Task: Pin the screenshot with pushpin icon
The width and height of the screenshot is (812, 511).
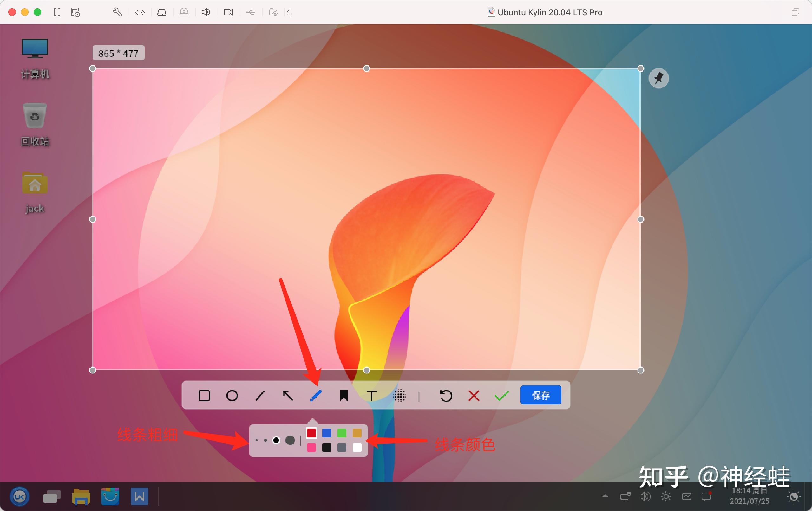Action: [x=658, y=78]
